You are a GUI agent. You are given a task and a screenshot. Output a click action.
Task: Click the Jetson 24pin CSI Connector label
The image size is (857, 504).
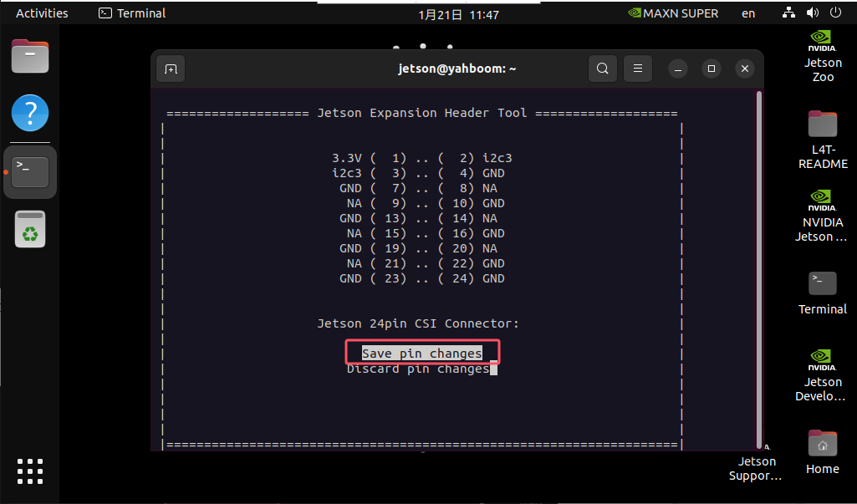(x=418, y=323)
